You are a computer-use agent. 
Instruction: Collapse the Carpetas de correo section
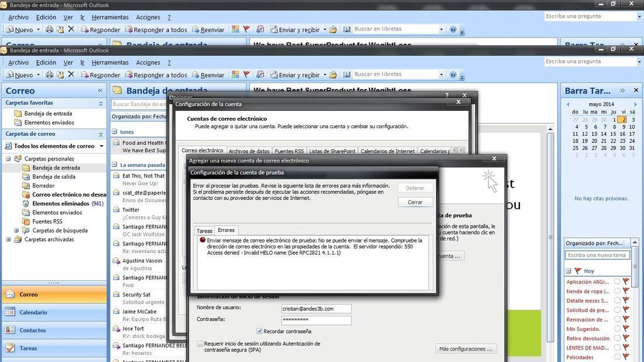coord(101,134)
